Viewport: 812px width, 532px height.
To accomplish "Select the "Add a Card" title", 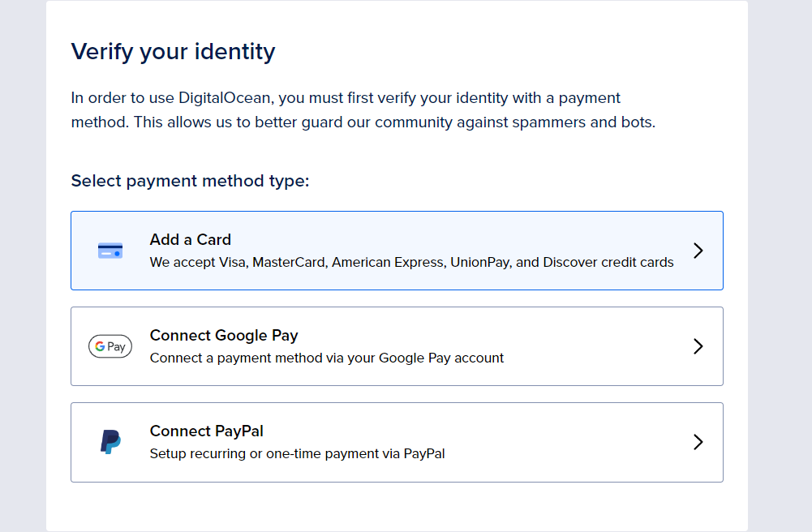I will (191, 240).
